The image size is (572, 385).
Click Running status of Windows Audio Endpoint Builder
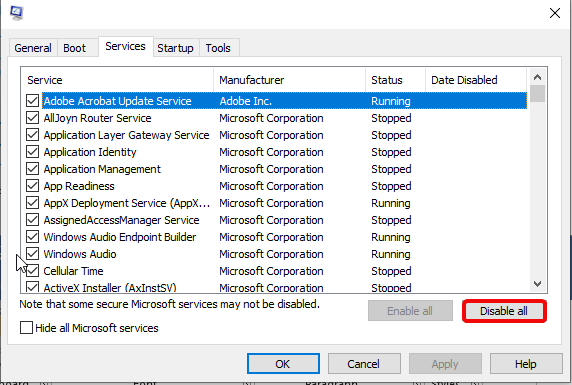point(391,237)
